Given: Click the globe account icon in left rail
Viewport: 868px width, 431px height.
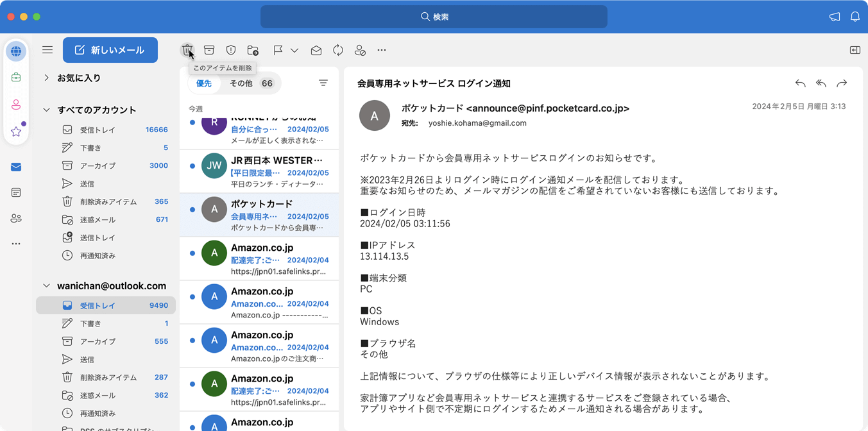Looking at the screenshot, I should [16, 51].
